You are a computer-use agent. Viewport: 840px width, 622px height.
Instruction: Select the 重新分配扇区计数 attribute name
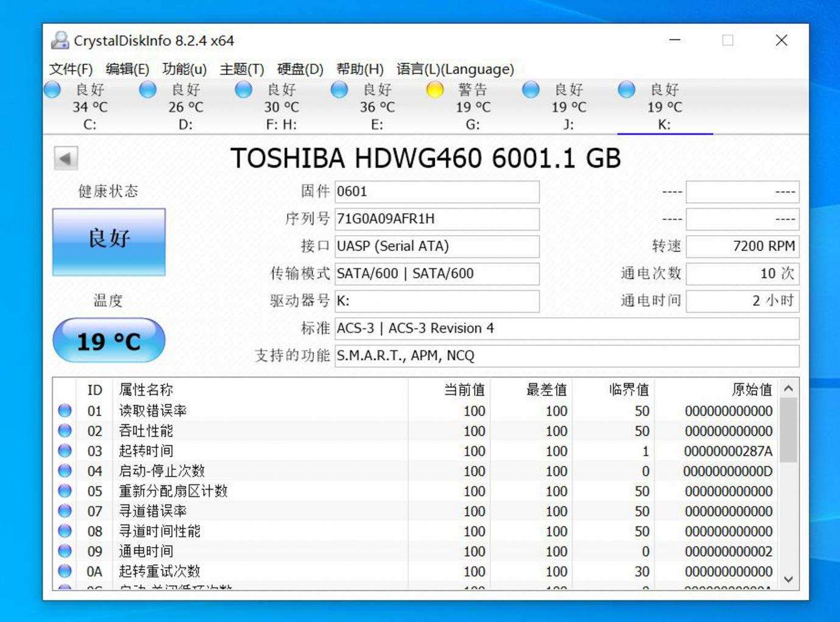point(174,491)
